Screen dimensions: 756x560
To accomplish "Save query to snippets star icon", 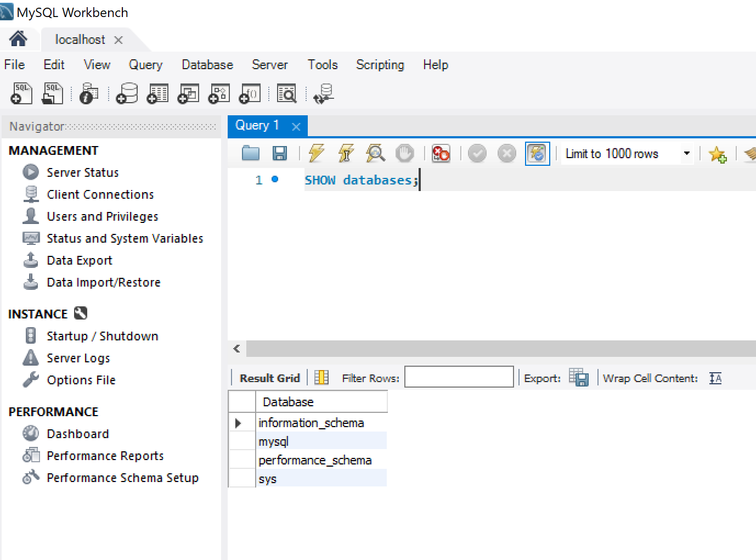I will click(x=718, y=154).
